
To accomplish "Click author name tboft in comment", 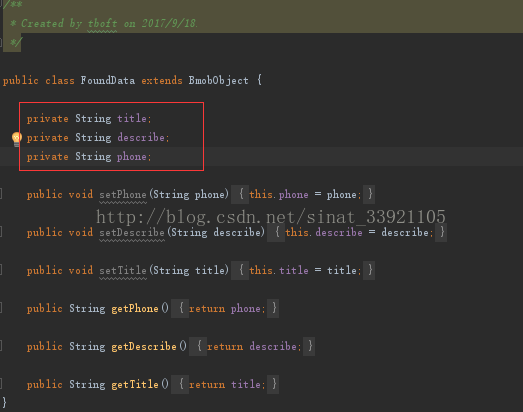I will coord(102,24).
